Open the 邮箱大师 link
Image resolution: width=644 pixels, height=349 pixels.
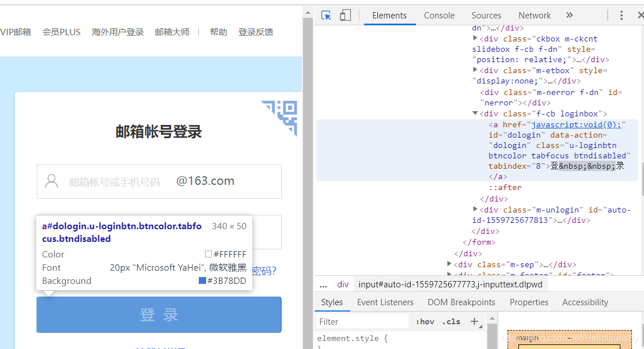(x=172, y=32)
